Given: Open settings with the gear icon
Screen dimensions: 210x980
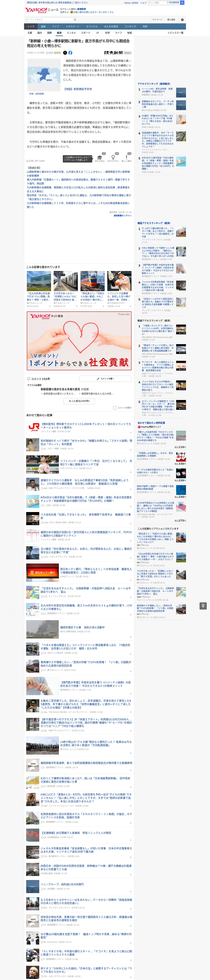Looking at the screenshot, I should 182,20.
